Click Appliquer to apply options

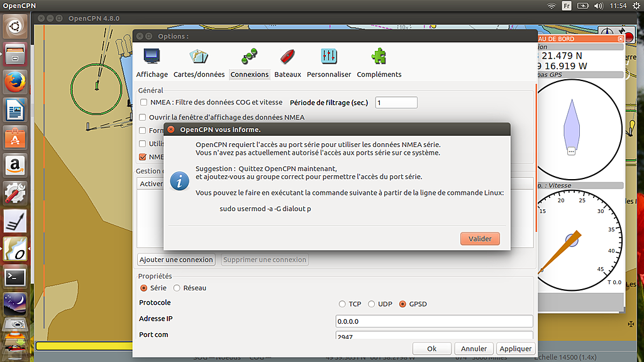point(516,349)
